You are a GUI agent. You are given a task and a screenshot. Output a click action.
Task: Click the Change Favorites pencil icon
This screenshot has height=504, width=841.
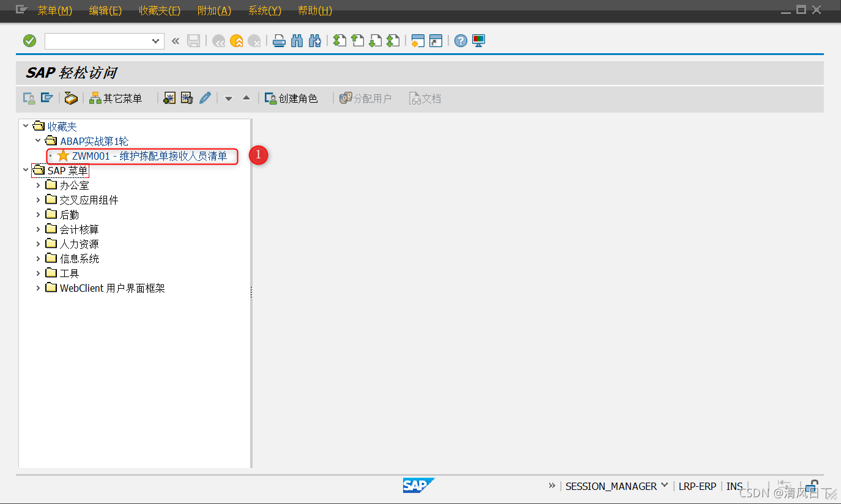click(206, 98)
